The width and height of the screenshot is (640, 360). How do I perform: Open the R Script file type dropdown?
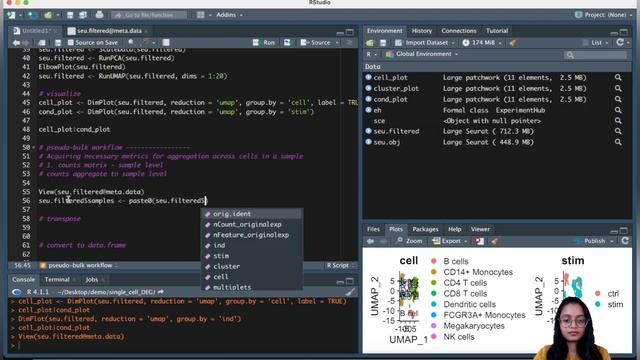click(x=340, y=265)
